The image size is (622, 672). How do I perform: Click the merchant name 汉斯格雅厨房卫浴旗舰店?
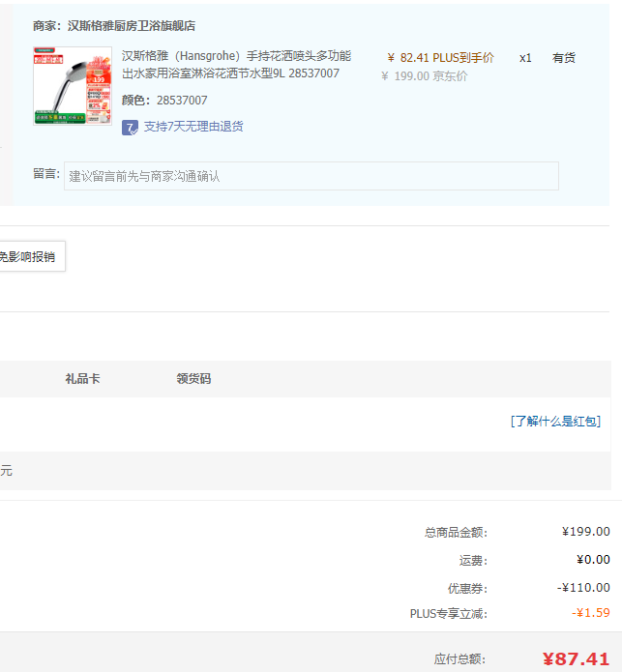click(132, 26)
